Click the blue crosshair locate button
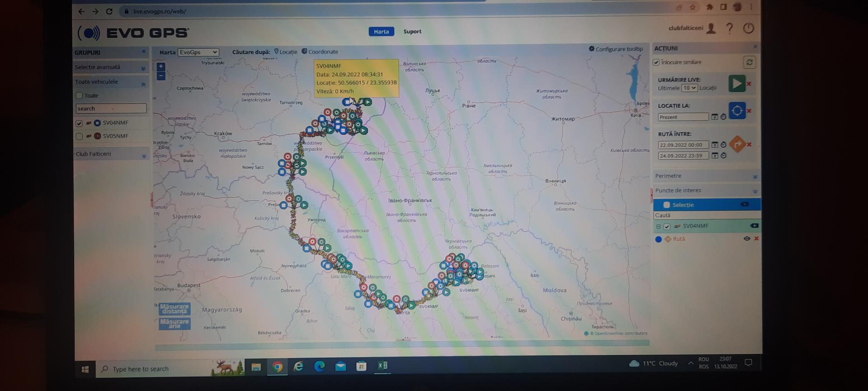This screenshot has height=391, width=868. pos(737,111)
